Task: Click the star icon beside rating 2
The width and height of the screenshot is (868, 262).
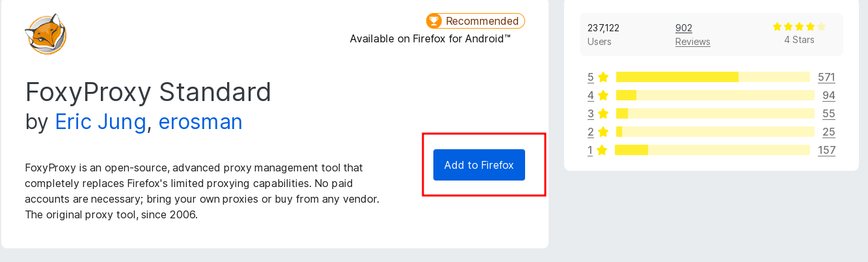Action: pos(603,132)
